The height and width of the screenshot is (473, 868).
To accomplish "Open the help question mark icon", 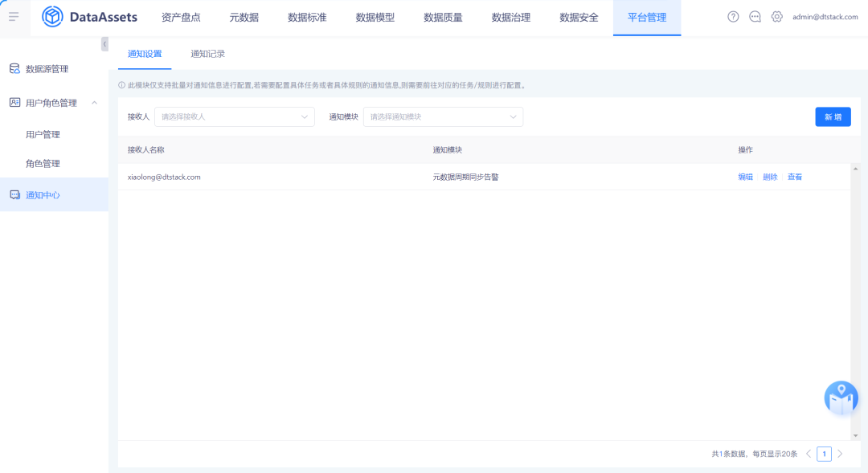I will point(733,17).
